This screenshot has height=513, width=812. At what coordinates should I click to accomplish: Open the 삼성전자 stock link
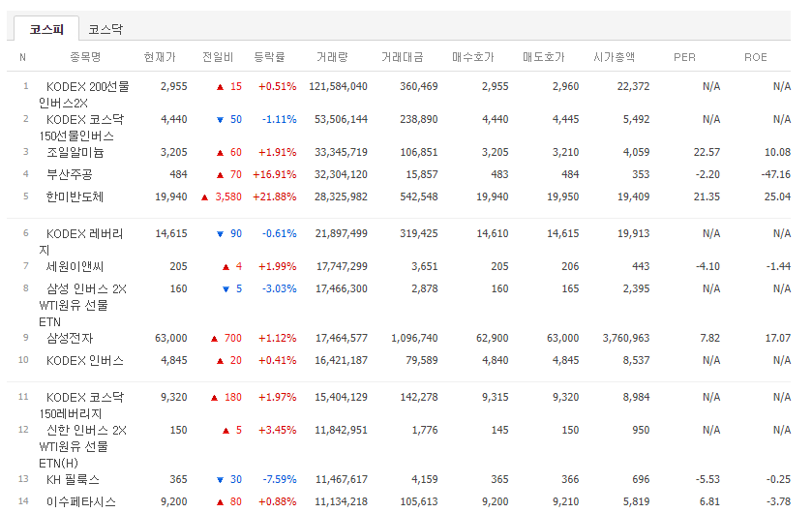(x=70, y=338)
